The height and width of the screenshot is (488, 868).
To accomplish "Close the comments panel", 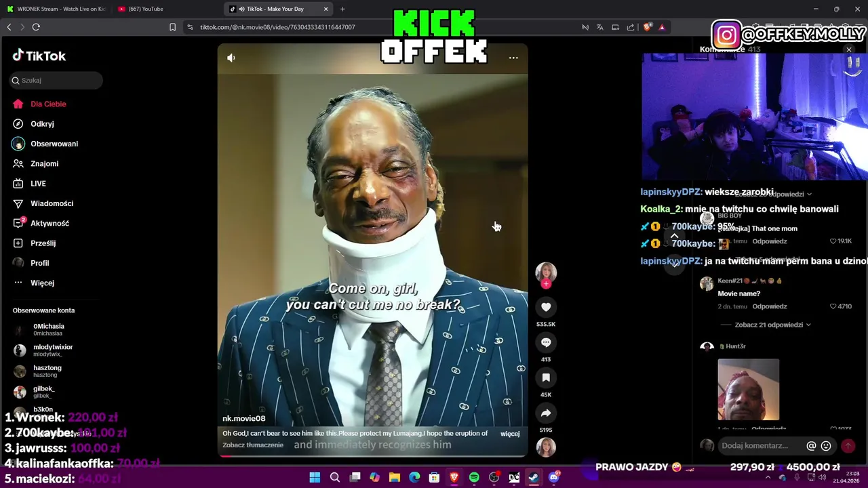I will [848, 49].
